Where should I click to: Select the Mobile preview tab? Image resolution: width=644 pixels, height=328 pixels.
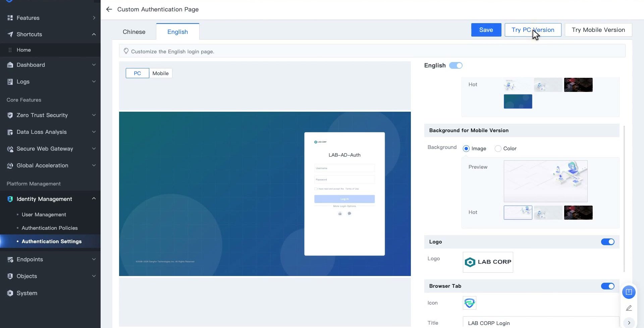[160, 73]
